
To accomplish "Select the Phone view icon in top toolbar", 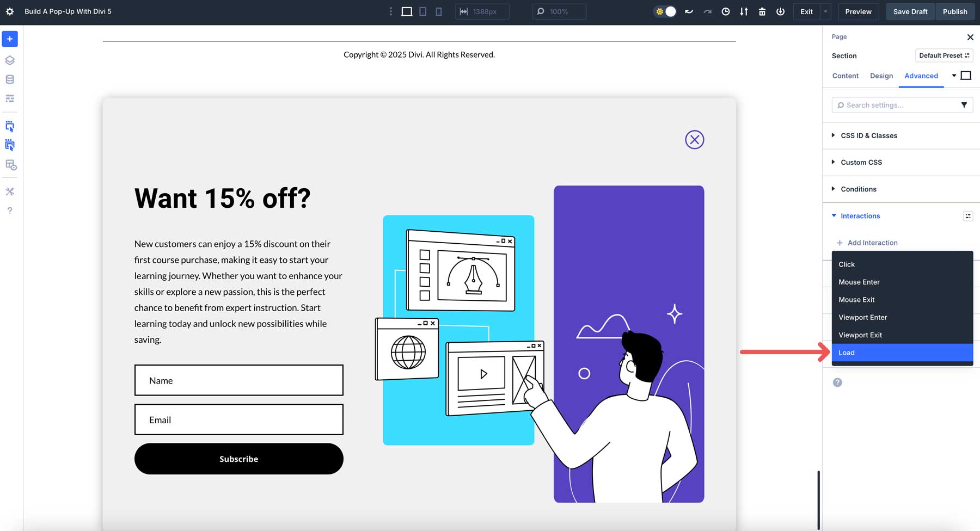I will tap(438, 11).
